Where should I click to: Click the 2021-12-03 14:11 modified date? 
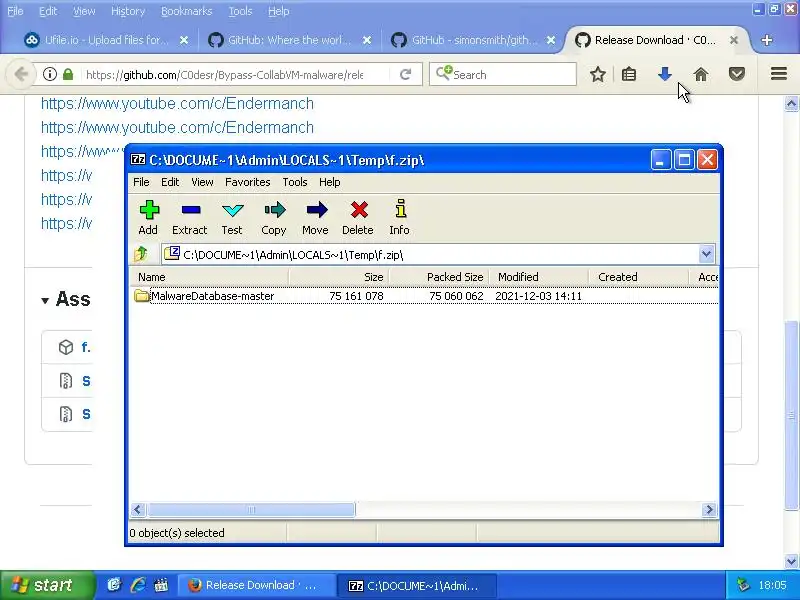(x=538, y=296)
